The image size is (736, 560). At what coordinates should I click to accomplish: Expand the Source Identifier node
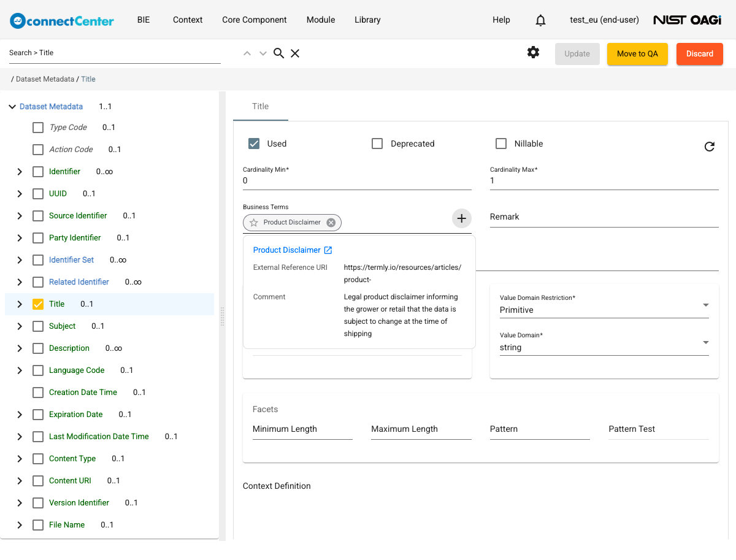pyautogui.click(x=20, y=216)
